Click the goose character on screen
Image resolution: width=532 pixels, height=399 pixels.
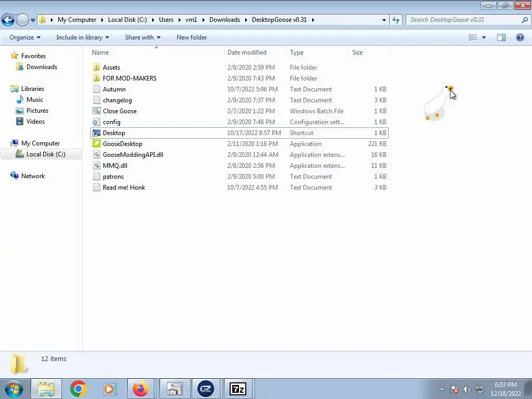pos(437,103)
